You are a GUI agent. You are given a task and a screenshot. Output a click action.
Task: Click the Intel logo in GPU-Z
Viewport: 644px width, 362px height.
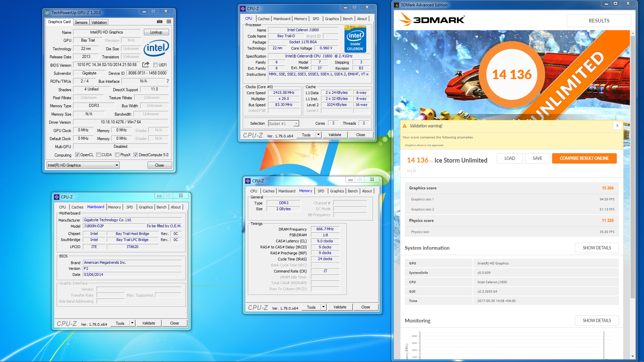tap(156, 48)
